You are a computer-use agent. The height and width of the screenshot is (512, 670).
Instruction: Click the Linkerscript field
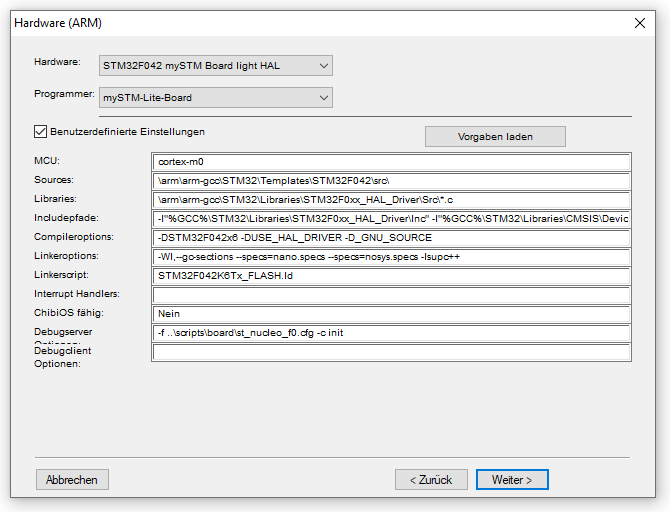pos(392,276)
